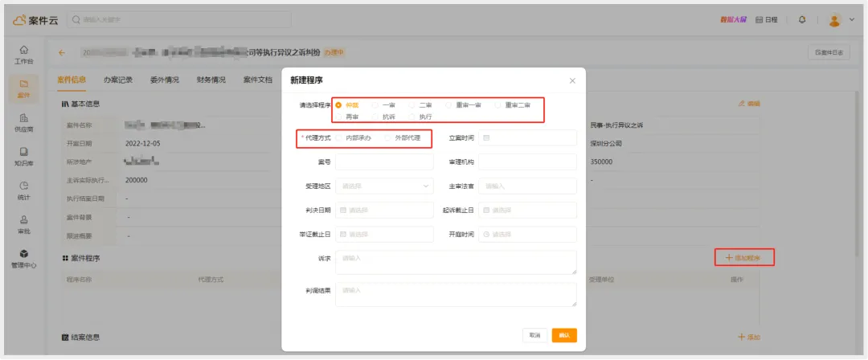Click the search magnifier icon
The width and height of the screenshot is (868, 360).
pyautogui.click(x=76, y=19)
